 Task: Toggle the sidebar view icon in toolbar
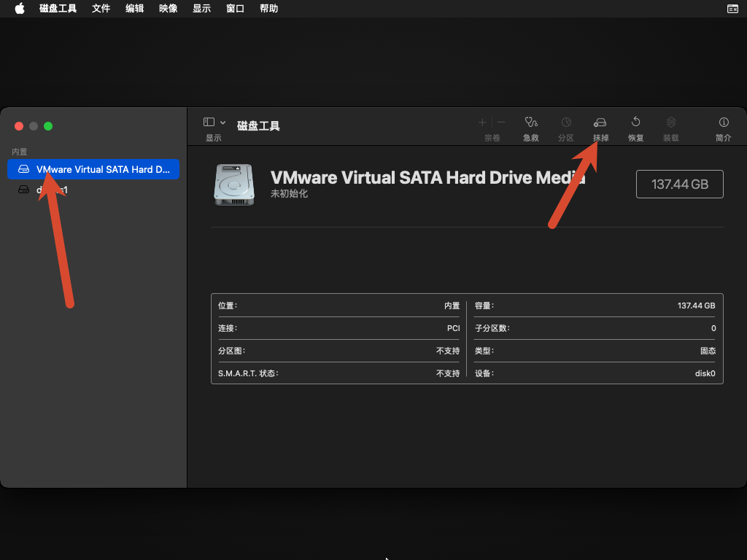point(209,122)
